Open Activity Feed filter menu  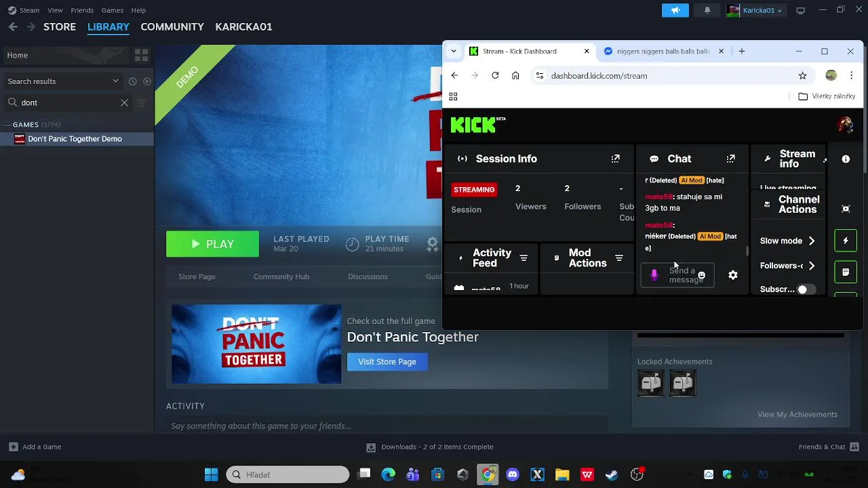524,258
